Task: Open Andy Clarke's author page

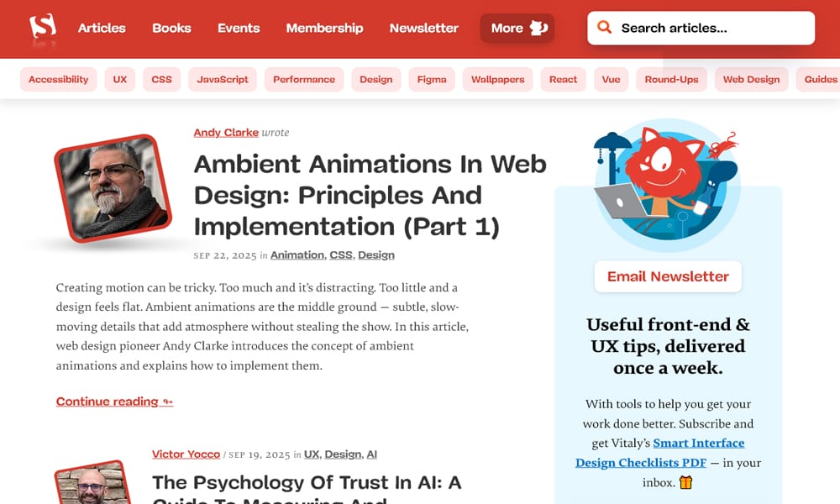Action: click(225, 132)
